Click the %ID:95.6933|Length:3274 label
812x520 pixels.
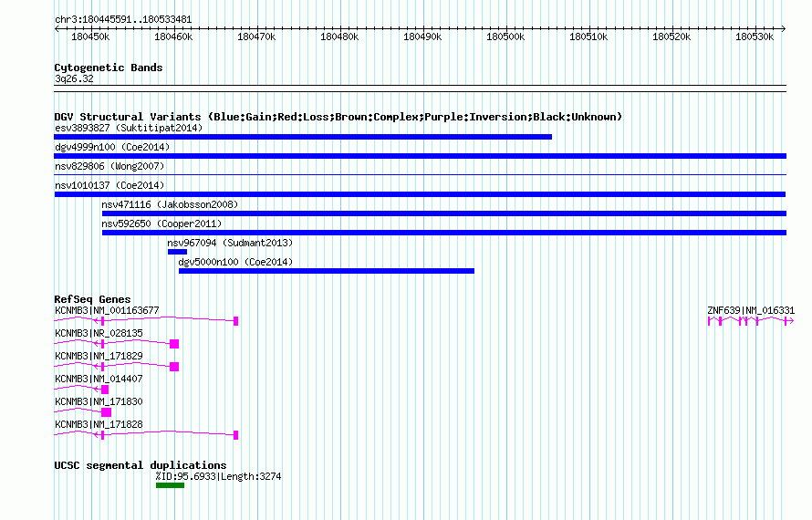219,476
